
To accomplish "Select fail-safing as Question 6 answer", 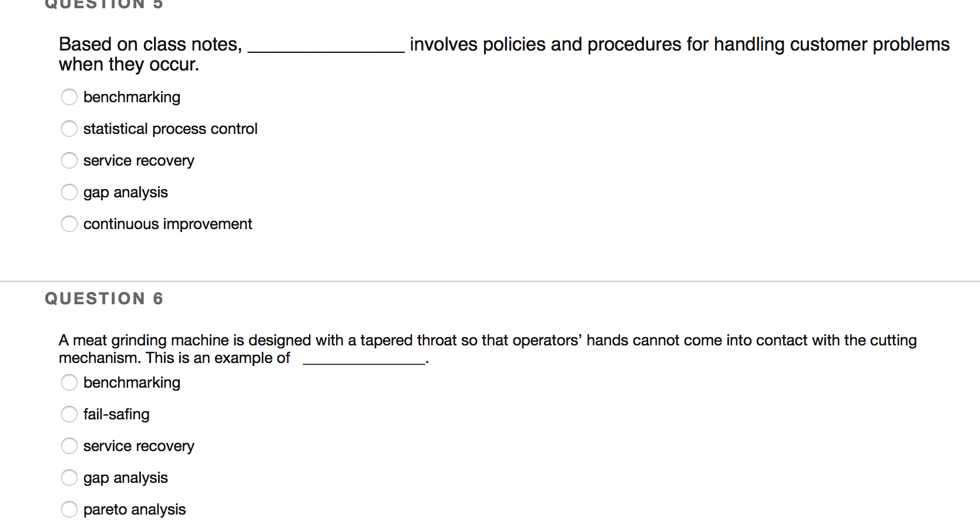I will tap(69, 414).
